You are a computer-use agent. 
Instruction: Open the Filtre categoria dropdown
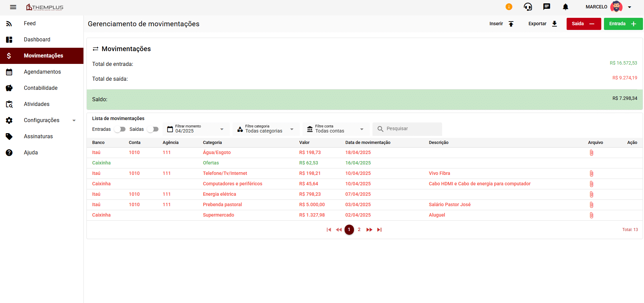pyautogui.click(x=266, y=129)
